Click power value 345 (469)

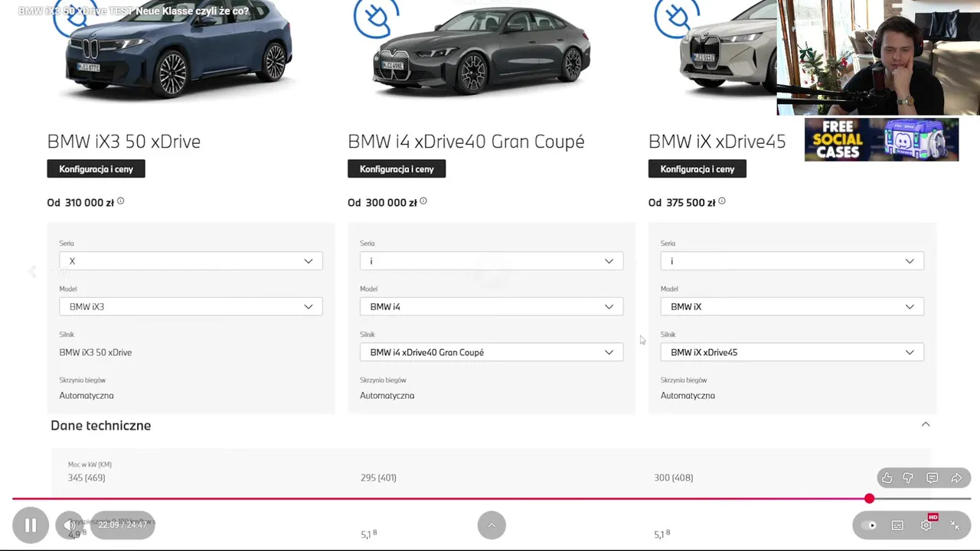click(87, 478)
